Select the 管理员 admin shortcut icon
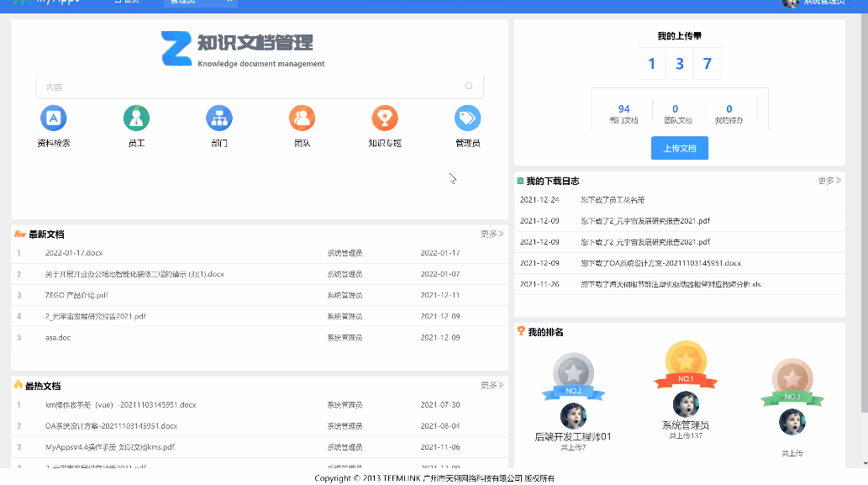 tap(467, 119)
